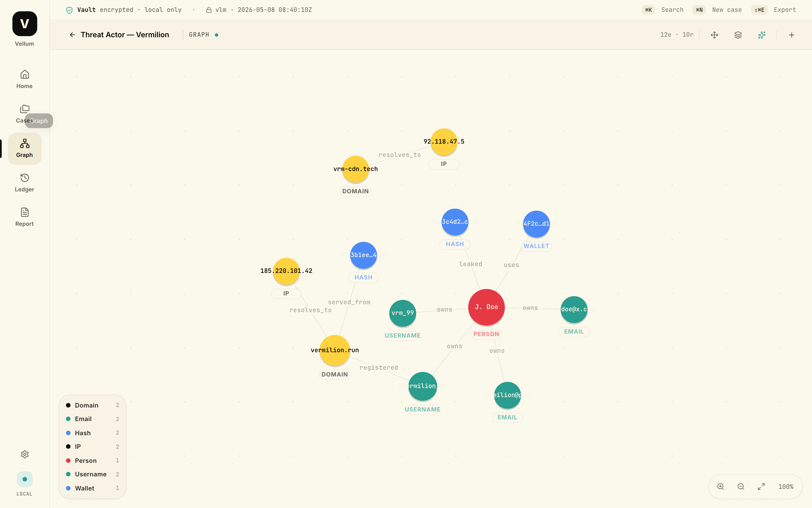Viewport: 812px width, 508px height.
Task: Select the 185.220.101.42 IP node
Action: [286, 271]
